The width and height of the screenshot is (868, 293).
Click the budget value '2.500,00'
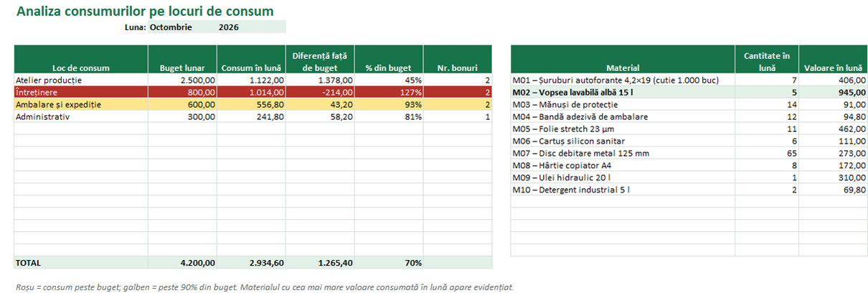tap(182, 80)
